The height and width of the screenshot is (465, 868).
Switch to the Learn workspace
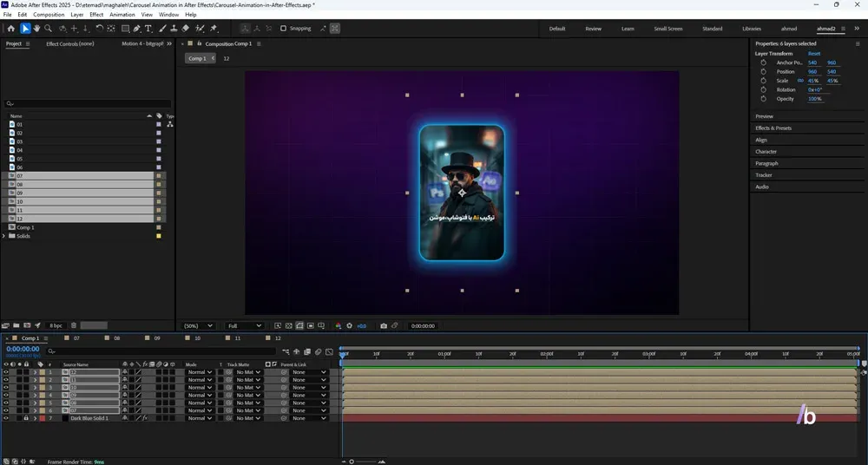click(x=628, y=29)
